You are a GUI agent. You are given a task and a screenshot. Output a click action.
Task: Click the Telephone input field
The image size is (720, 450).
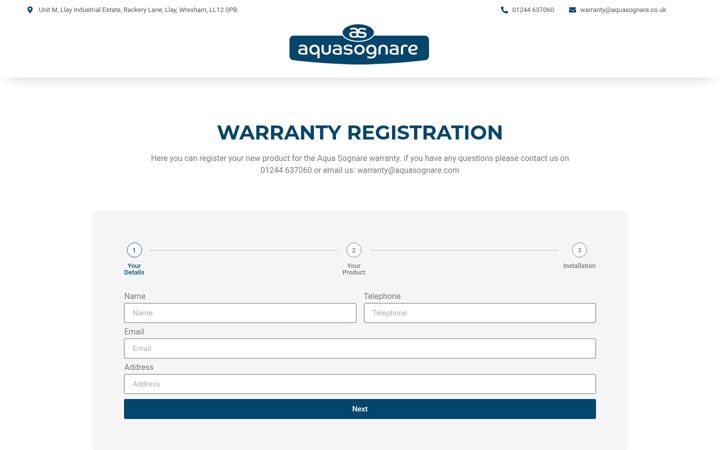(x=480, y=313)
